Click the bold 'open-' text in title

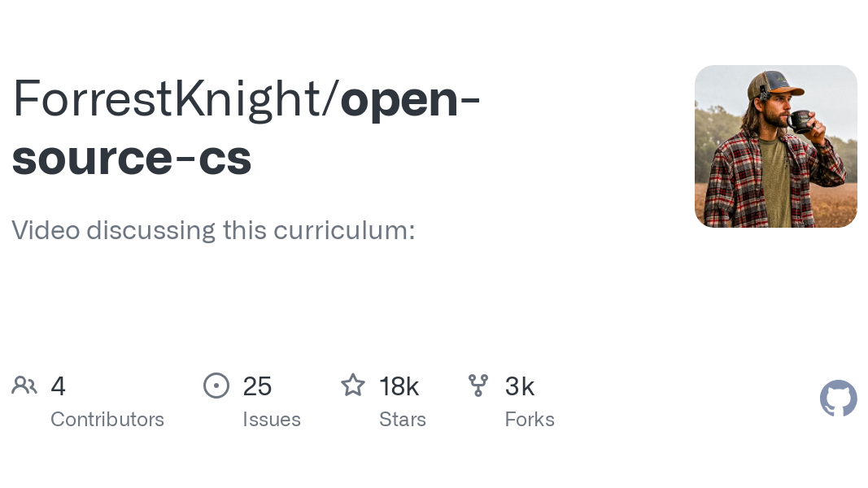410,101
